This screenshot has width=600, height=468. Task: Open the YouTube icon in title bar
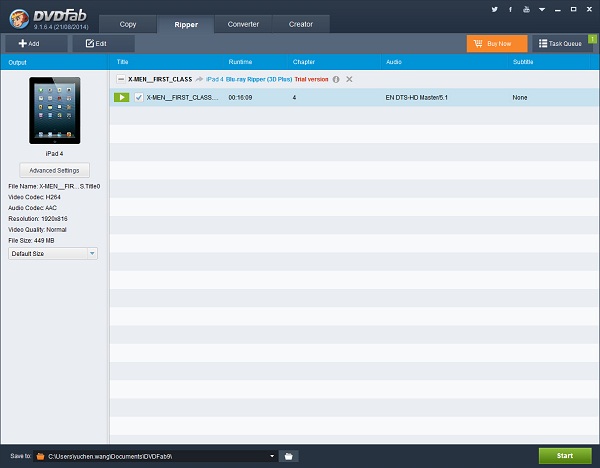point(527,10)
